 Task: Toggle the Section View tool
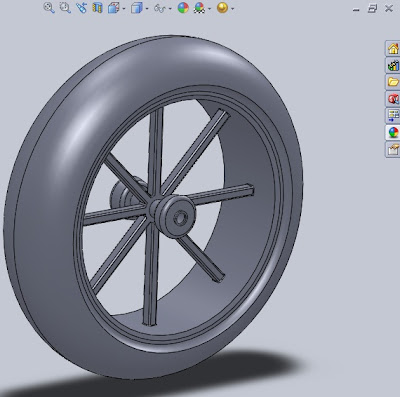[97, 8]
